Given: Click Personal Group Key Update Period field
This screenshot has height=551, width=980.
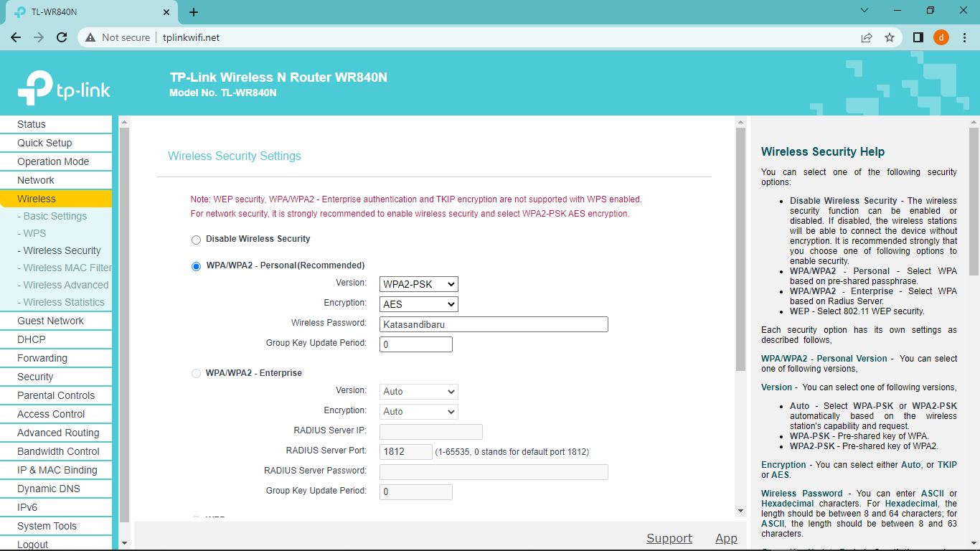Looking at the screenshot, I should 416,344.
